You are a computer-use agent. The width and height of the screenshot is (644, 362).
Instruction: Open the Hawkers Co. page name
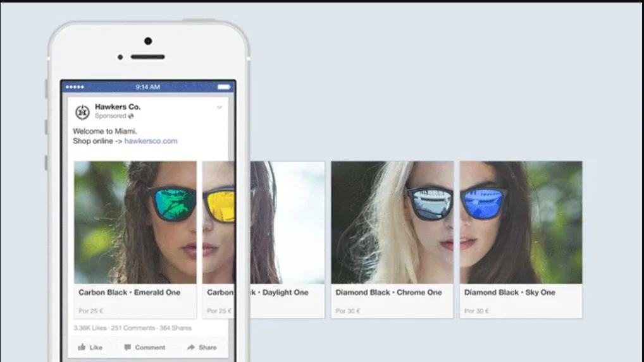coord(118,107)
